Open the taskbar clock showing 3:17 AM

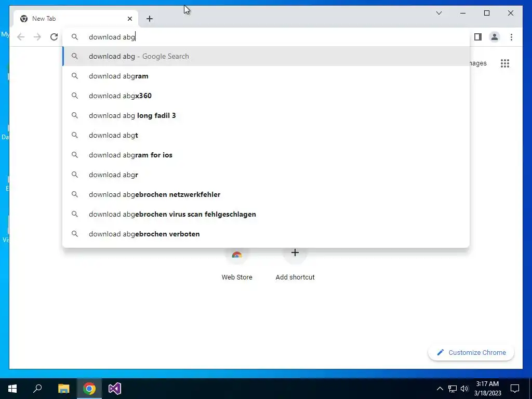click(487, 389)
